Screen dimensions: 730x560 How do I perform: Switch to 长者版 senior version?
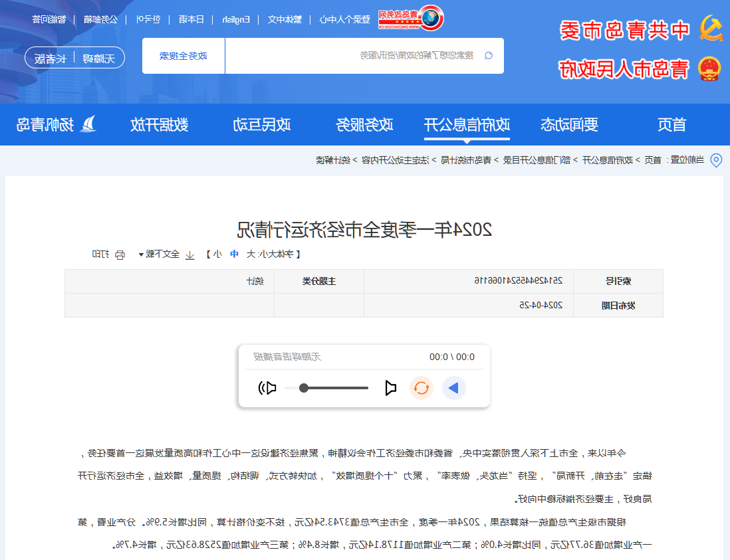(x=51, y=58)
